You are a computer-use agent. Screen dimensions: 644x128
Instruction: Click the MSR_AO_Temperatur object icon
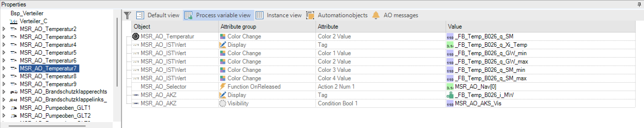tap(136, 37)
